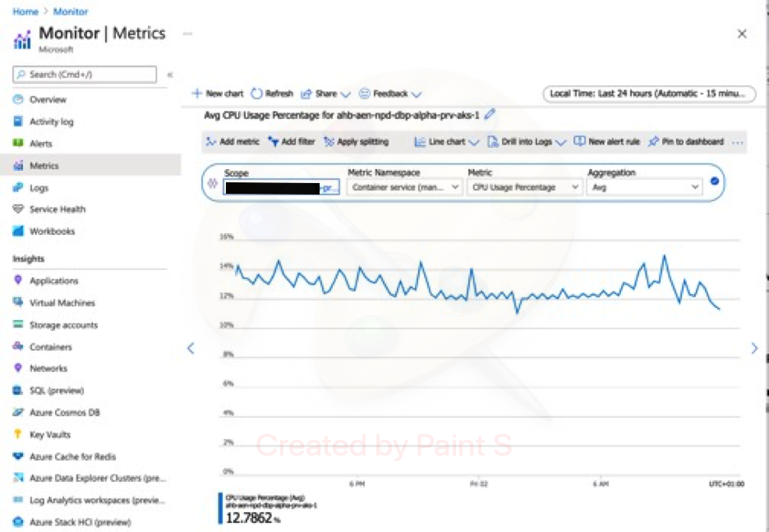Click New chart in the toolbar

point(217,94)
